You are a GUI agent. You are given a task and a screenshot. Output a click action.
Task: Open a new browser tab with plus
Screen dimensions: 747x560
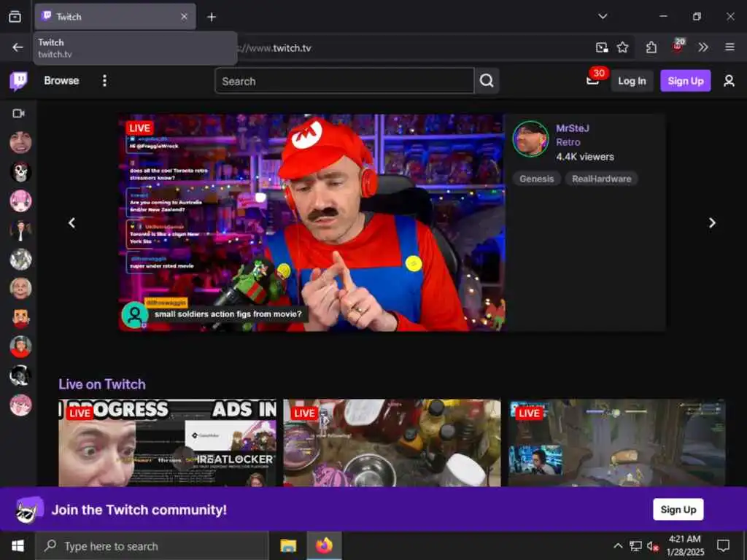click(x=212, y=17)
